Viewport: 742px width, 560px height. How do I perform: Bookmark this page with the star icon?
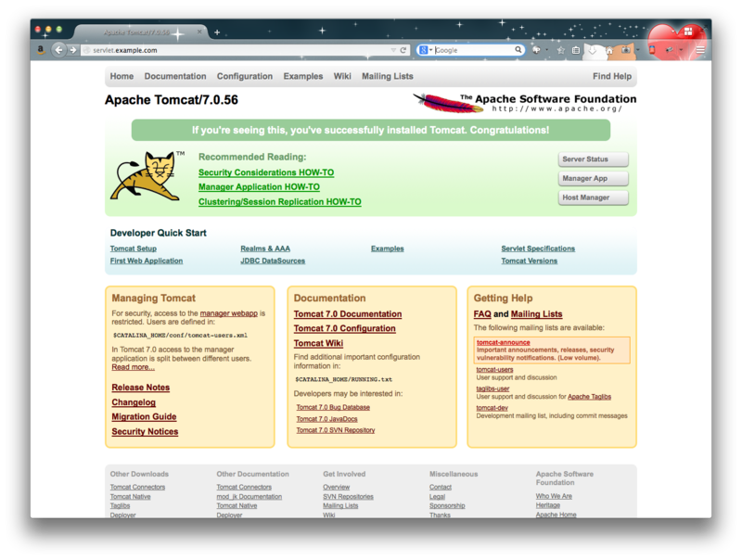click(560, 50)
